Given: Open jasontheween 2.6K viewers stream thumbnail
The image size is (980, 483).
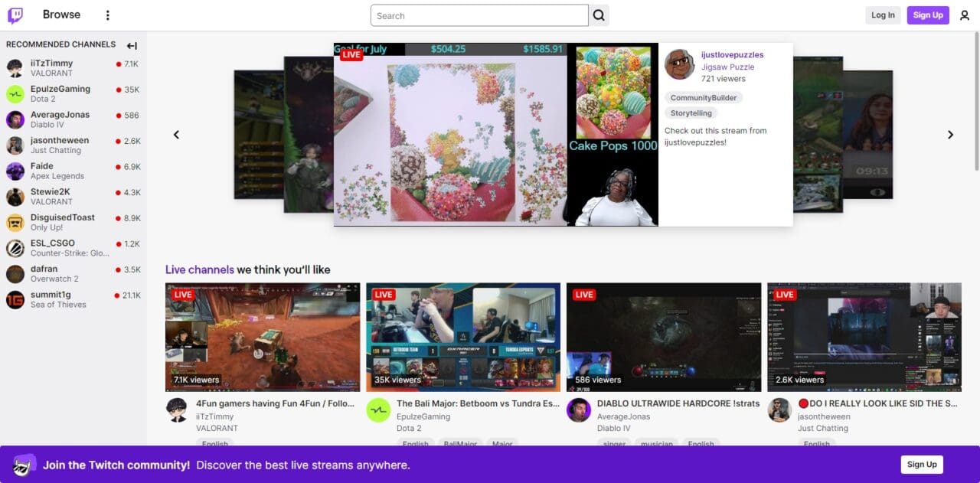Looking at the screenshot, I should click(x=864, y=338).
